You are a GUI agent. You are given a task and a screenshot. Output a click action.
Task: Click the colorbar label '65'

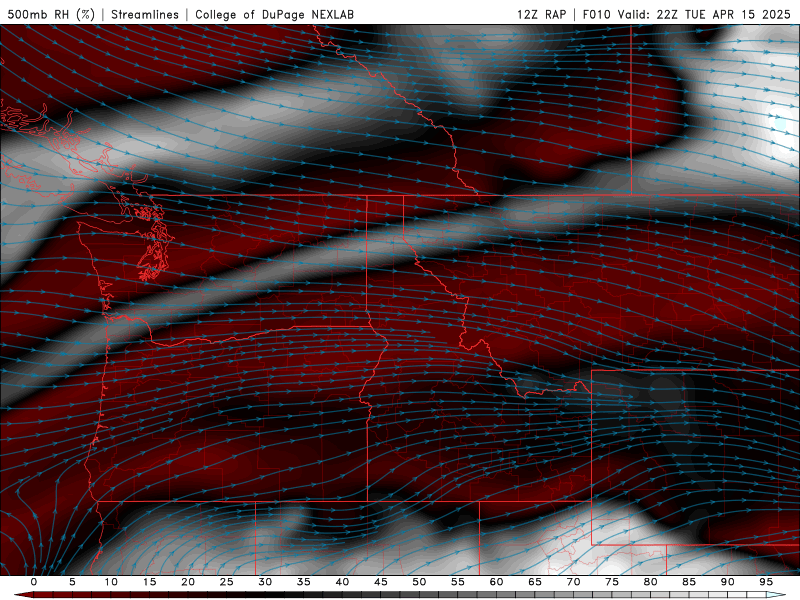click(x=535, y=582)
